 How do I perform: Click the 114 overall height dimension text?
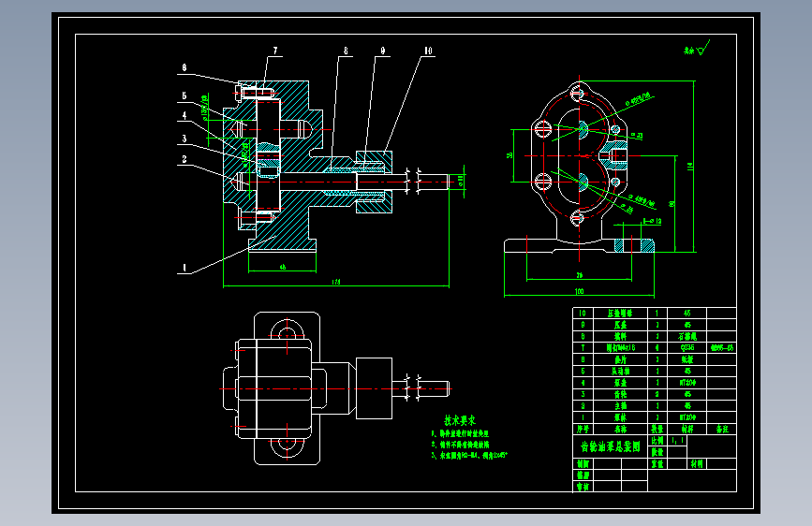coord(690,167)
